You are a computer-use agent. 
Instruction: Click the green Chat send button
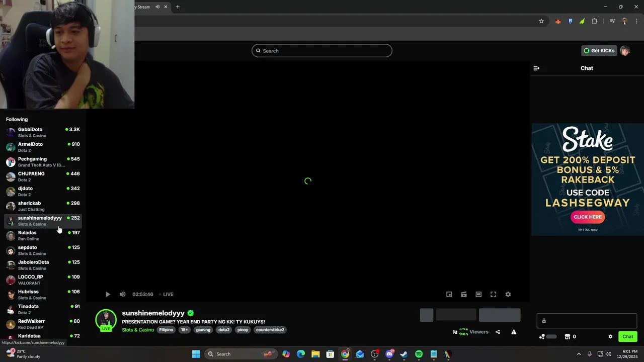[x=628, y=336]
